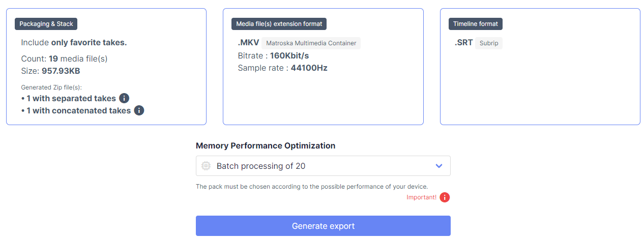Click the 1 with concatenated takes entry
The height and width of the screenshot is (238, 644).
pyautogui.click(x=76, y=110)
